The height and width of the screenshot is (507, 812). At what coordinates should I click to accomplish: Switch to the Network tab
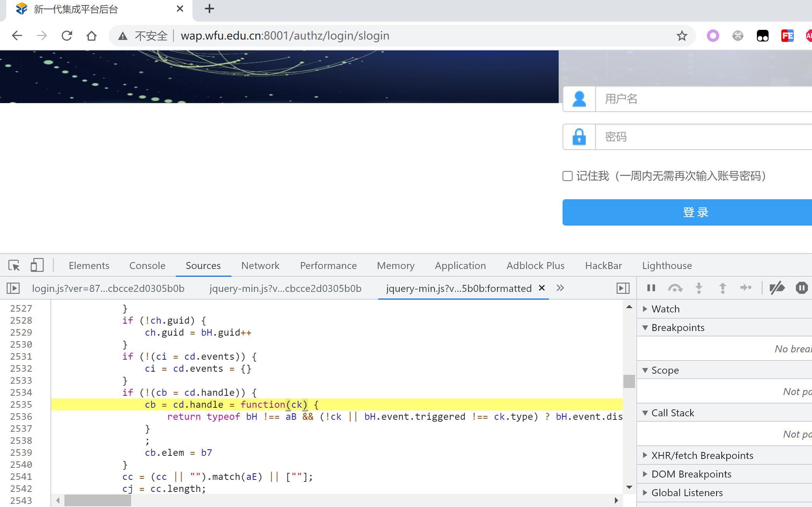pyautogui.click(x=260, y=266)
